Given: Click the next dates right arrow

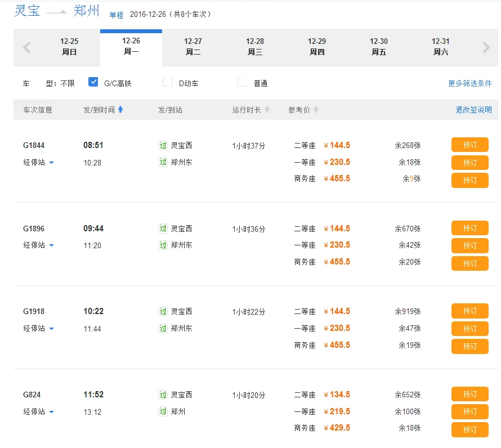Looking at the screenshot, I should click(x=486, y=48).
